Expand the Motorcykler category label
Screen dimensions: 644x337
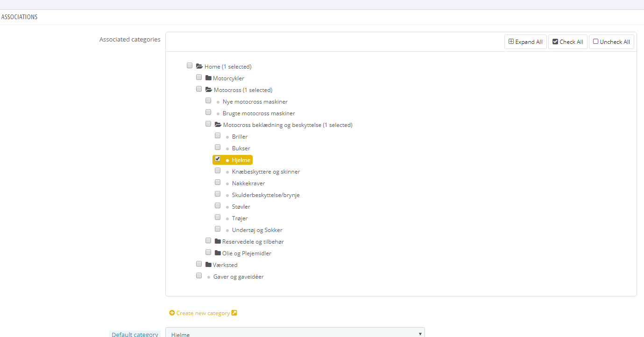click(x=228, y=78)
